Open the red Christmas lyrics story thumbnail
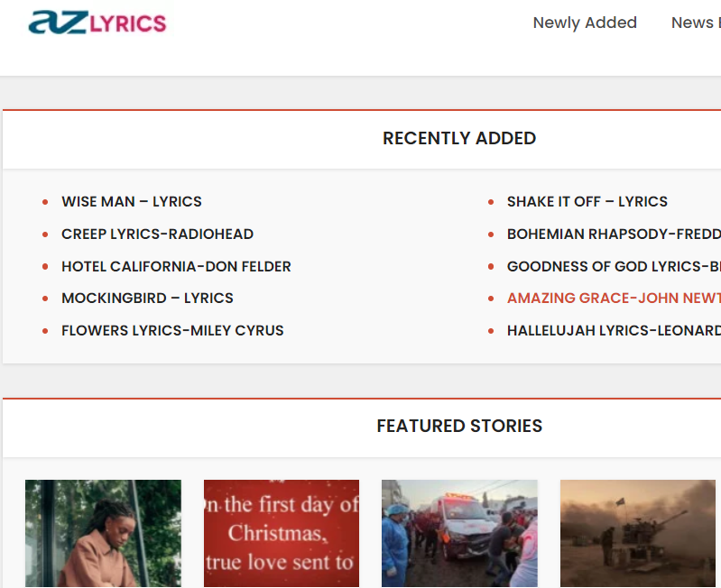 click(x=282, y=533)
